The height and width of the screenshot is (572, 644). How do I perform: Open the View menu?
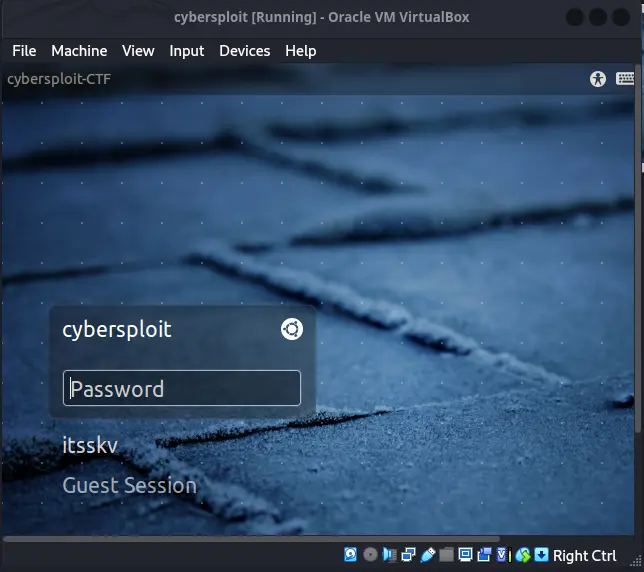(x=138, y=51)
